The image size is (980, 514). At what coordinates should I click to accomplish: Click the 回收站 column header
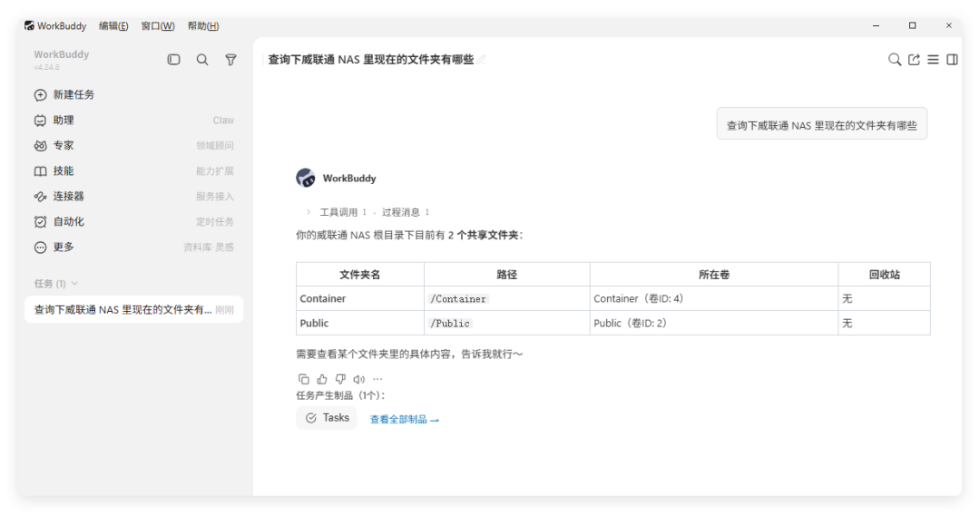[885, 275]
